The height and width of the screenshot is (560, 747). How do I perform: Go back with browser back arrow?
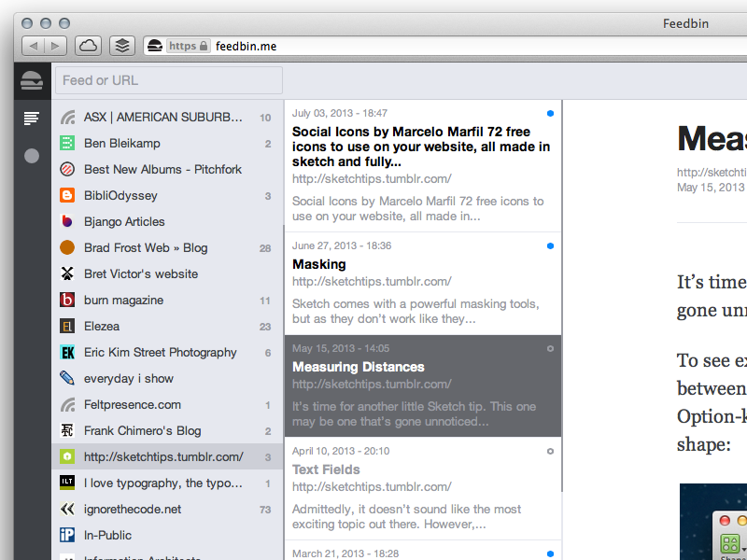33,46
